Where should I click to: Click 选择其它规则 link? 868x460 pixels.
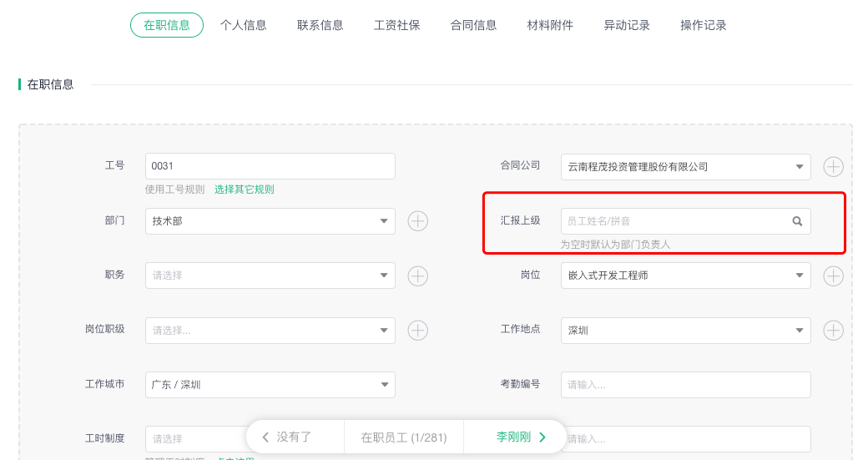(x=244, y=190)
